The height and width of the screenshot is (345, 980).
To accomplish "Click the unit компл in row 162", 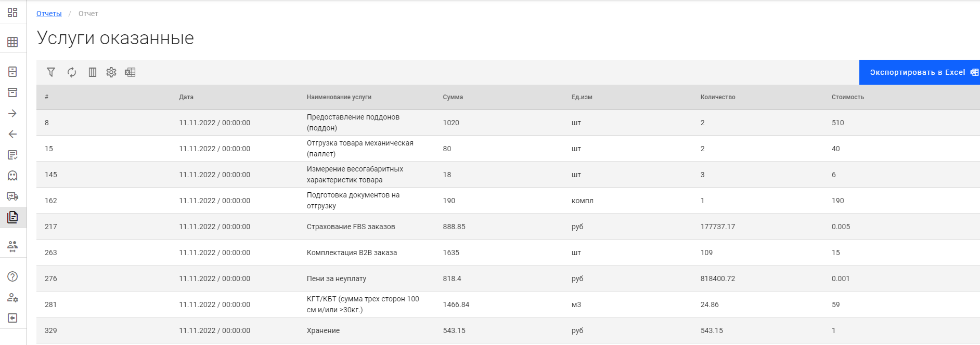I will click(583, 201).
